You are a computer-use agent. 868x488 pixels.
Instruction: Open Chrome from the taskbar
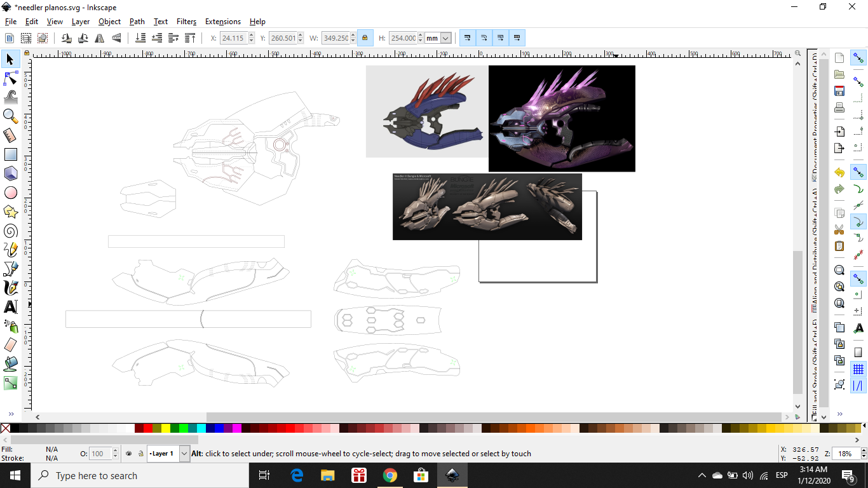(x=390, y=475)
